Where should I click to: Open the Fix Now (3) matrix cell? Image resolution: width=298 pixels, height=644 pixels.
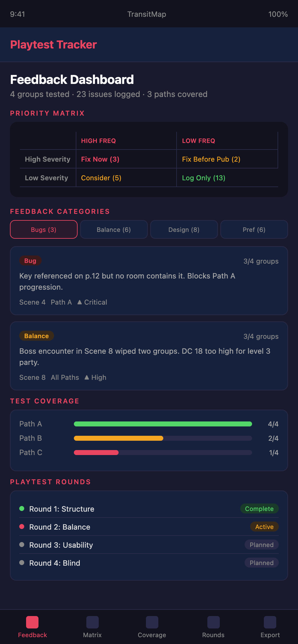pos(100,159)
